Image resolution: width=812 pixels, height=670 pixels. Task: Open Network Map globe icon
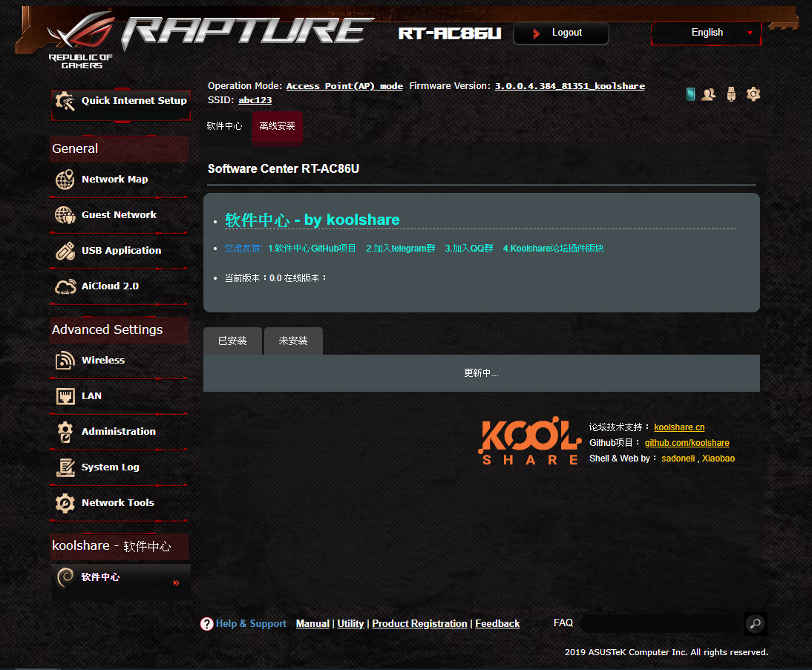click(65, 180)
